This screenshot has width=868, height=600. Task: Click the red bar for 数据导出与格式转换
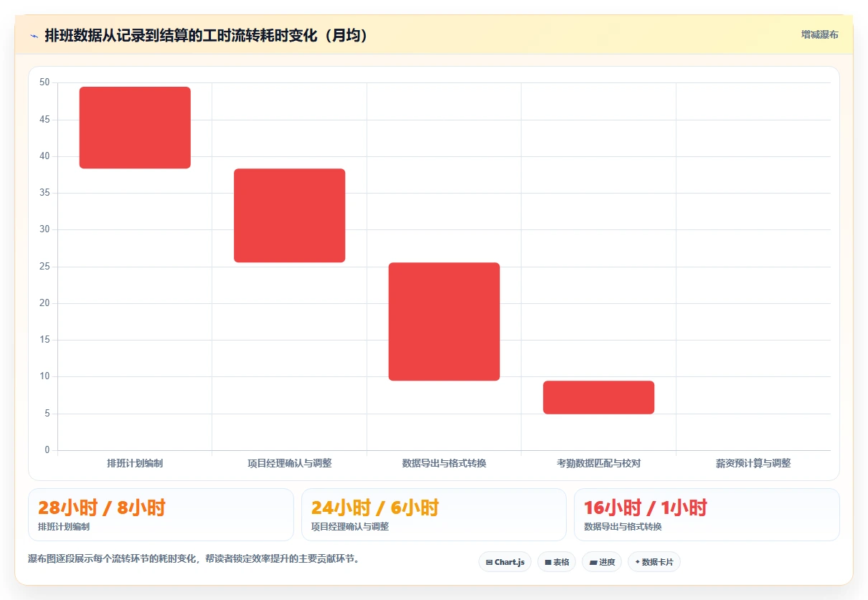pos(444,321)
